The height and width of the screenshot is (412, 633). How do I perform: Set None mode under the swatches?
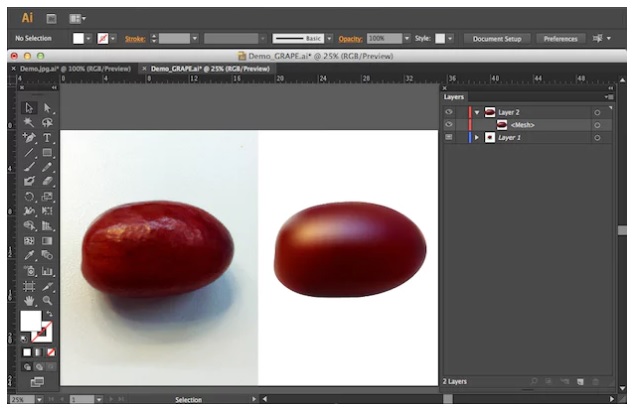pyautogui.click(x=51, y=352)
